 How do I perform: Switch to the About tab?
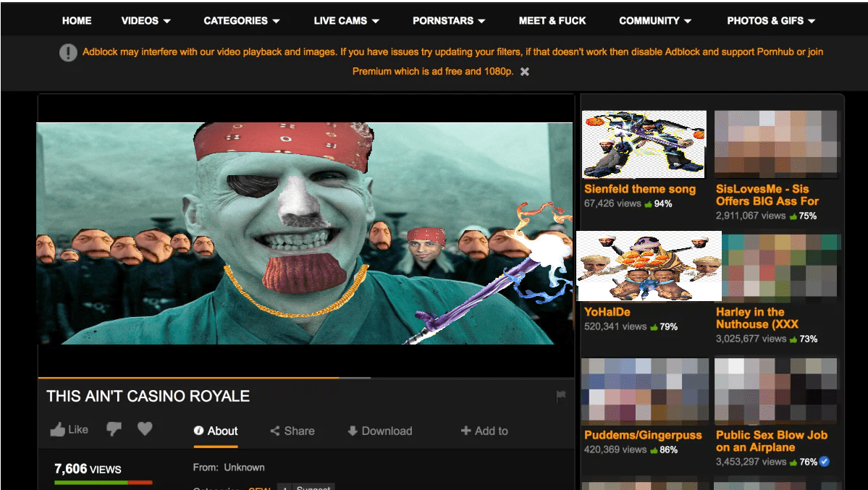(x=215, y=431)
